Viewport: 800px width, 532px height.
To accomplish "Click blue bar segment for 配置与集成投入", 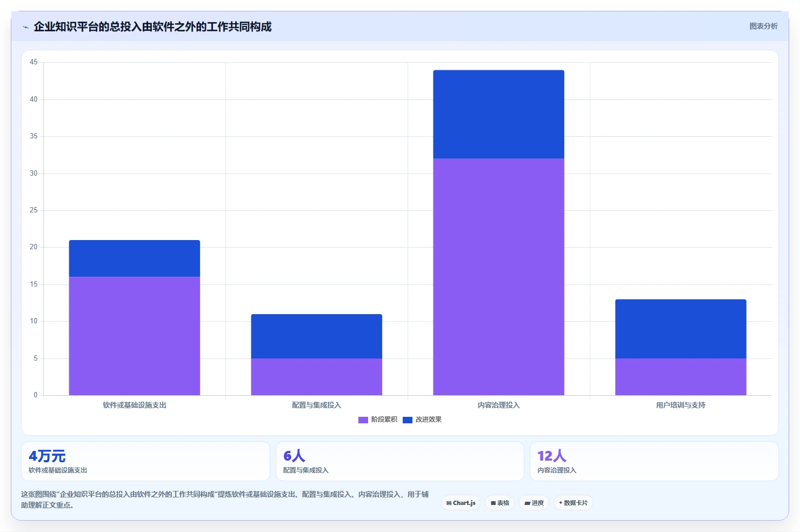I will pyautogui.click(x=317, y=336).
